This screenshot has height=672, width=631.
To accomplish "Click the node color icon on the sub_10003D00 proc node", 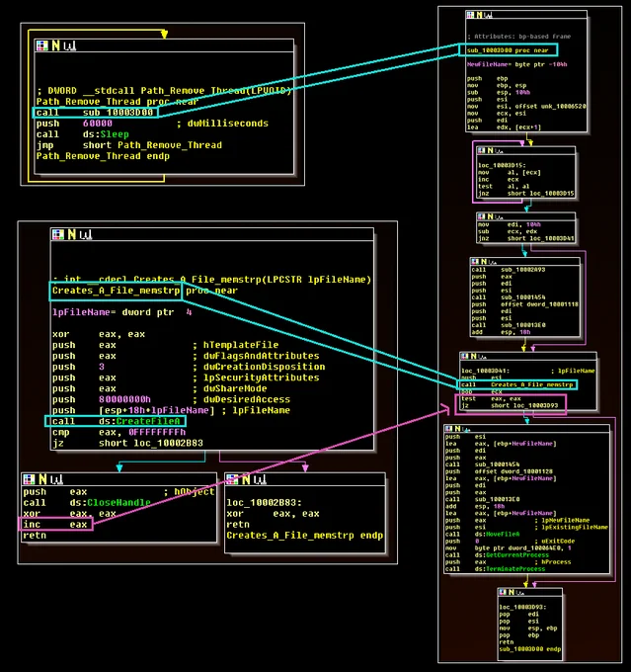I will click(470, 15).
